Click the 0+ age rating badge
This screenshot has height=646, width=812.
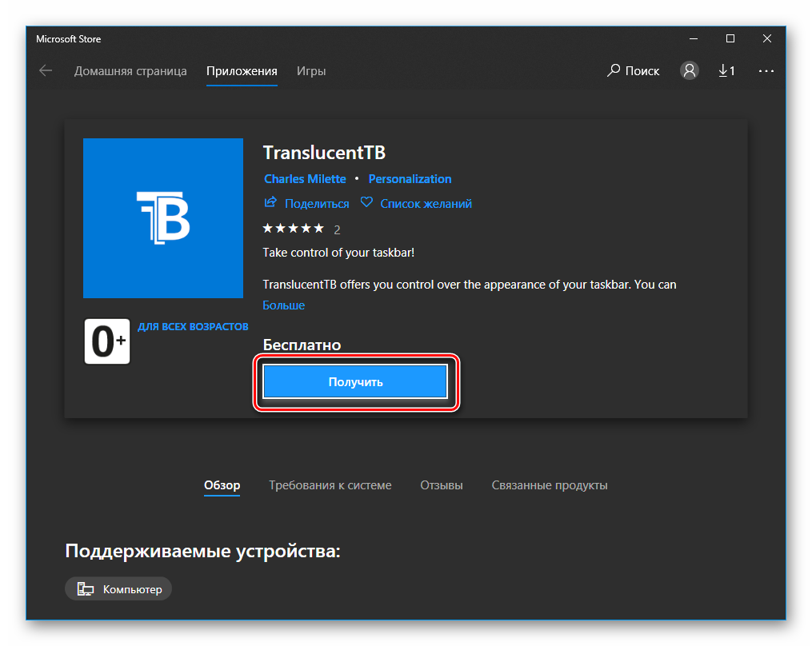pyautogui.click(x=107, y=341)
